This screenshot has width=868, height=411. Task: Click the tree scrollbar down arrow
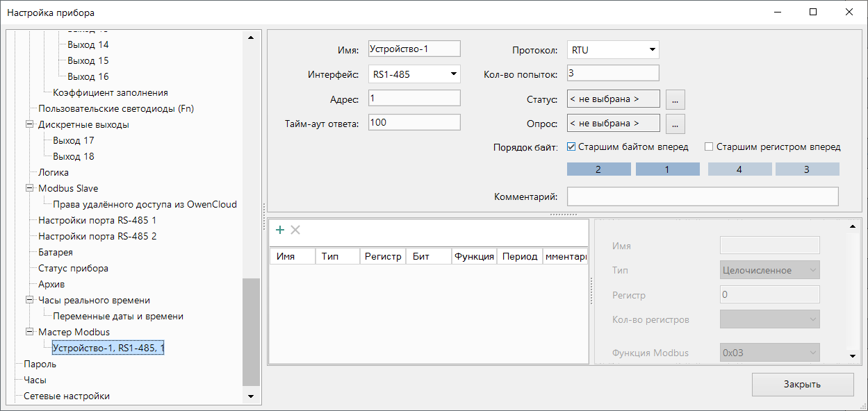[x=251, y=396]
